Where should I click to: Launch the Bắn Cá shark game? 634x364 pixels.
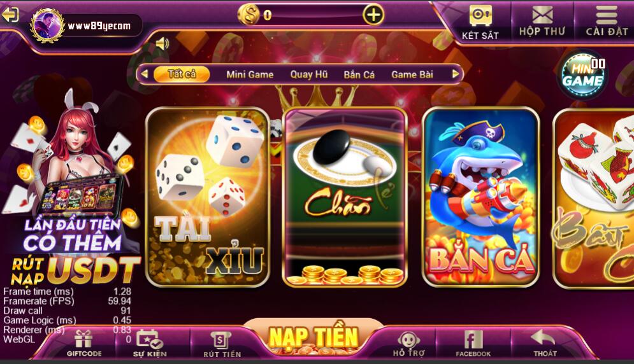pos(480,197)
